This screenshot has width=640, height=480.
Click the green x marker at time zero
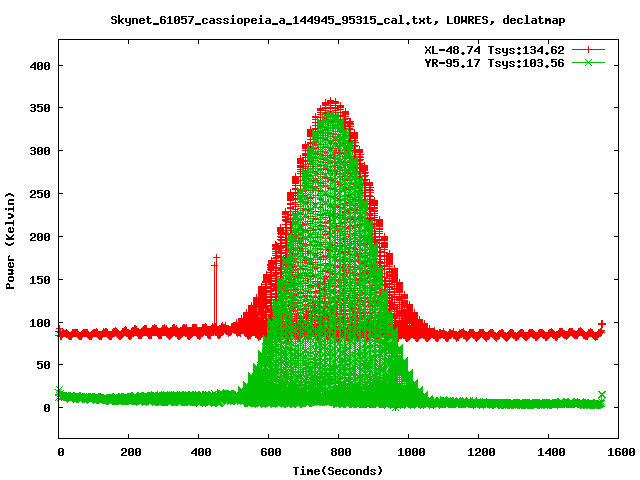(59, 390)
